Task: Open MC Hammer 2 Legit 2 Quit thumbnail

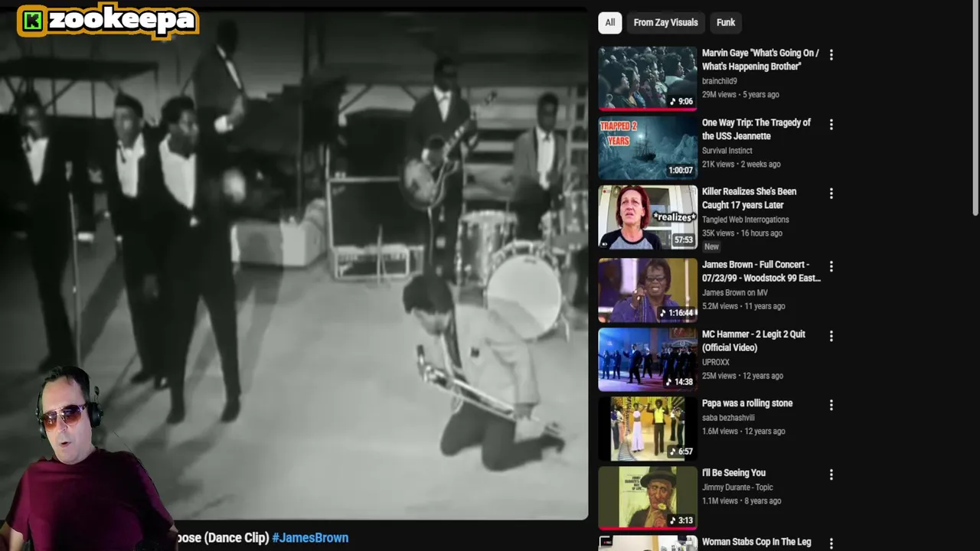Action: (648, 360)
